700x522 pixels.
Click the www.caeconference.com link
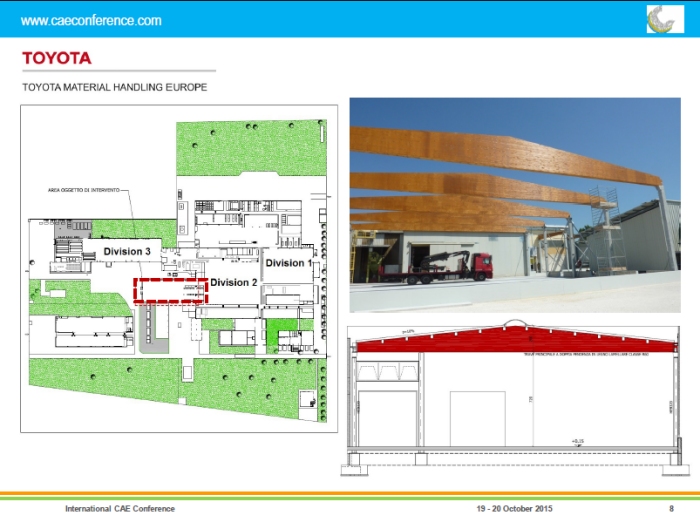[91, 20]
